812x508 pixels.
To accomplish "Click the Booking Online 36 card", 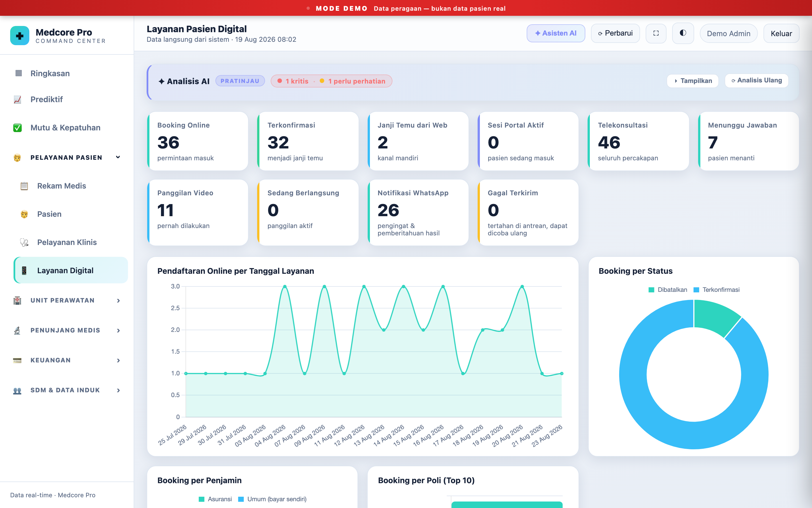I will coord(198,141).
